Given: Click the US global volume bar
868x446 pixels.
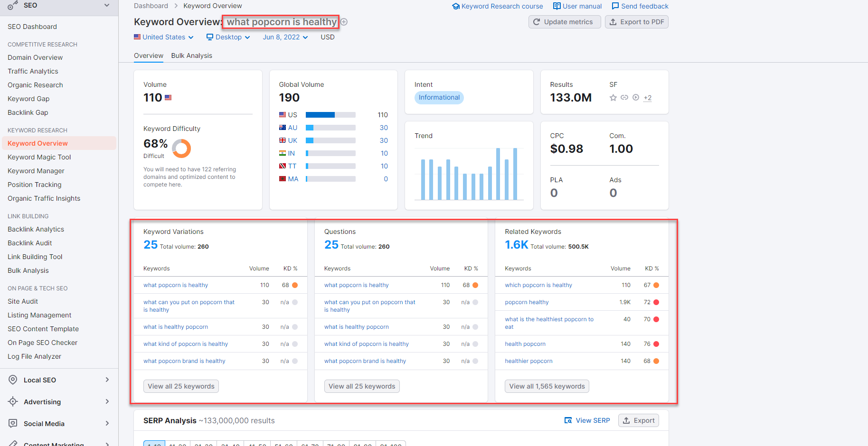Looking at the screenshot, I should [x=330, y=115].
